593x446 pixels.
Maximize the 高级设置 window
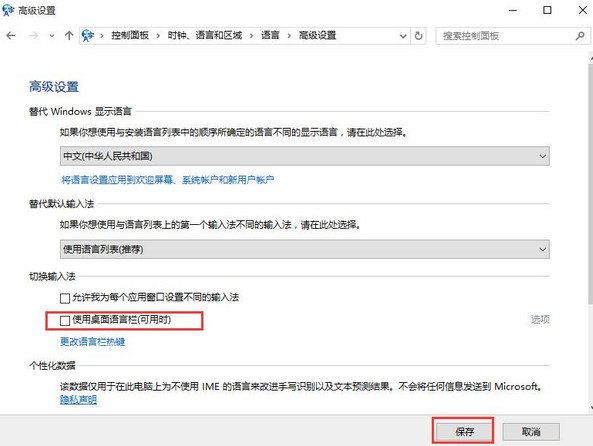547,10
